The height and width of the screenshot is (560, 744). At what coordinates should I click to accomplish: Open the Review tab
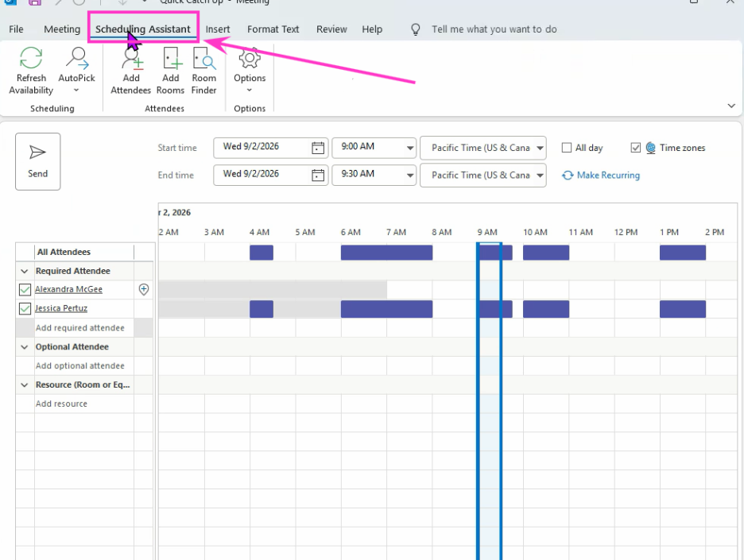coord(331,29)
